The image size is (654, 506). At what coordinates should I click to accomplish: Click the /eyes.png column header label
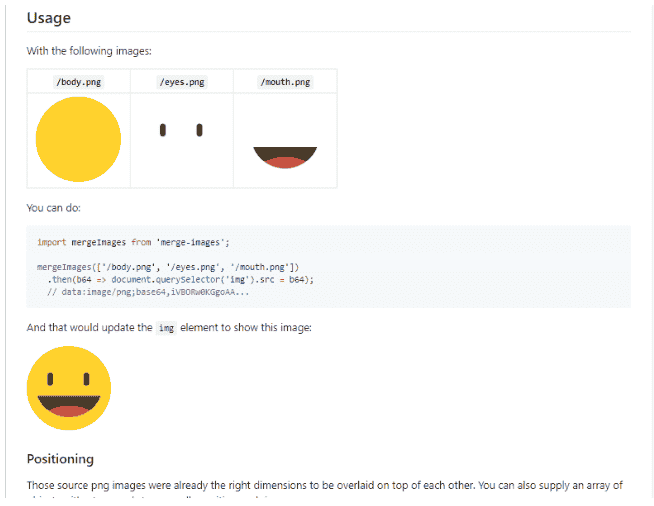pyautogui.click(x=181, y=82)
